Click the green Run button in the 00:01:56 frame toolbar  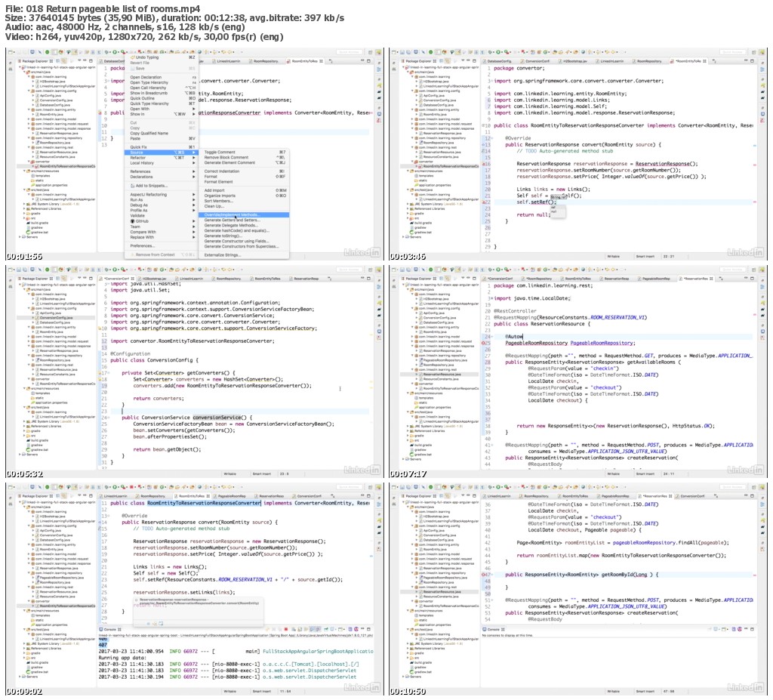coord(115,52)
